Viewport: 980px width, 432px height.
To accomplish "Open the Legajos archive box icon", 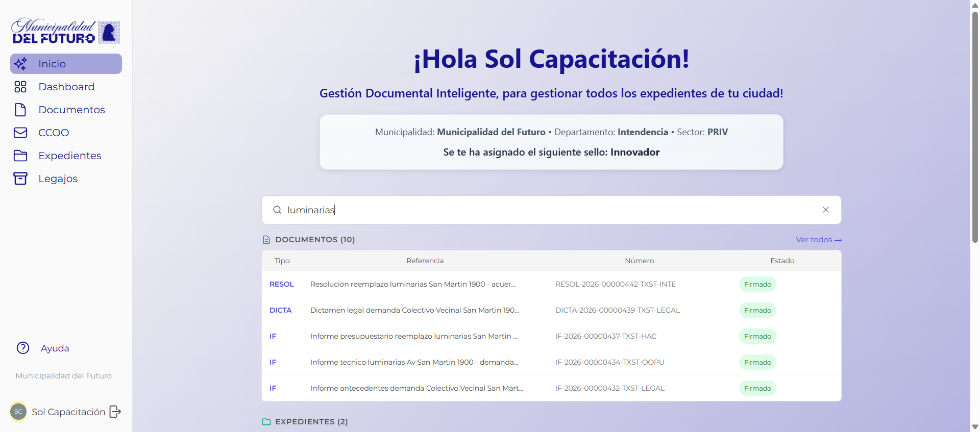I will (x=20, y=179).
